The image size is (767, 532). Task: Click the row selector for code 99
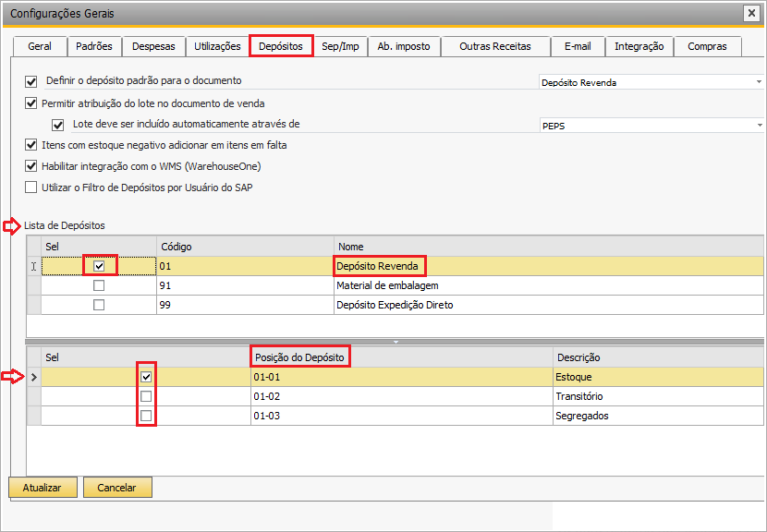point(34,305)
